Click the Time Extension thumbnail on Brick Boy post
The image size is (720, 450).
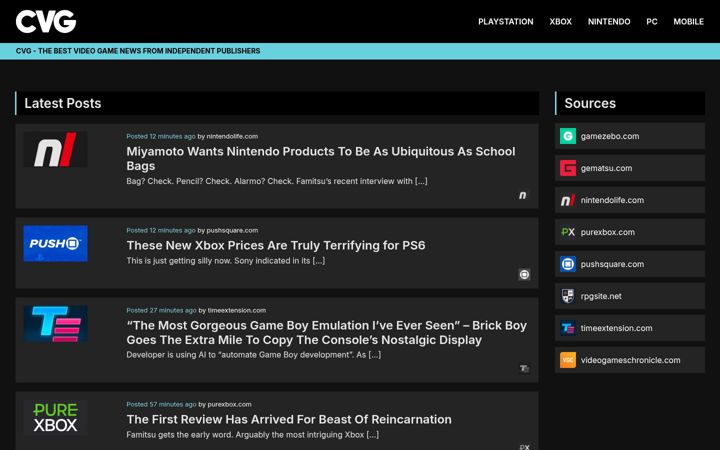(x=56, y=324)
